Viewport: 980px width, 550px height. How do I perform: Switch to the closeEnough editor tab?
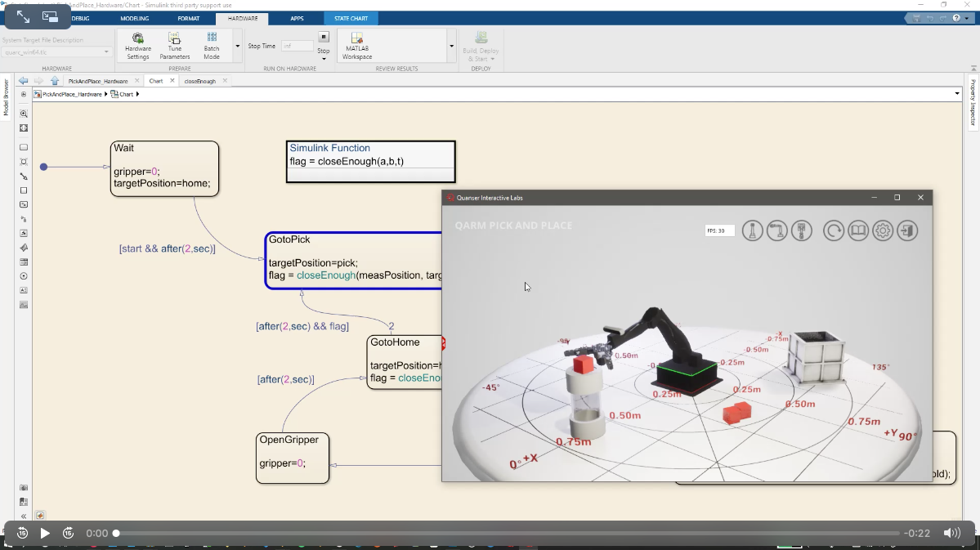(200, 81)
